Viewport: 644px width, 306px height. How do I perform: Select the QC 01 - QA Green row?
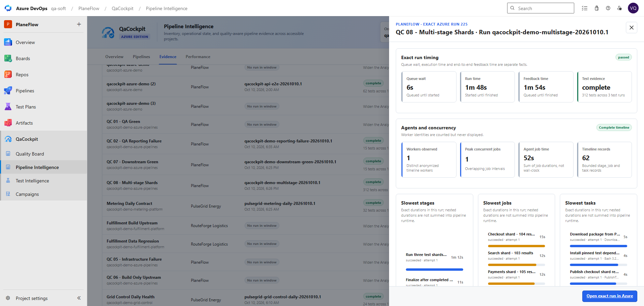246,124
